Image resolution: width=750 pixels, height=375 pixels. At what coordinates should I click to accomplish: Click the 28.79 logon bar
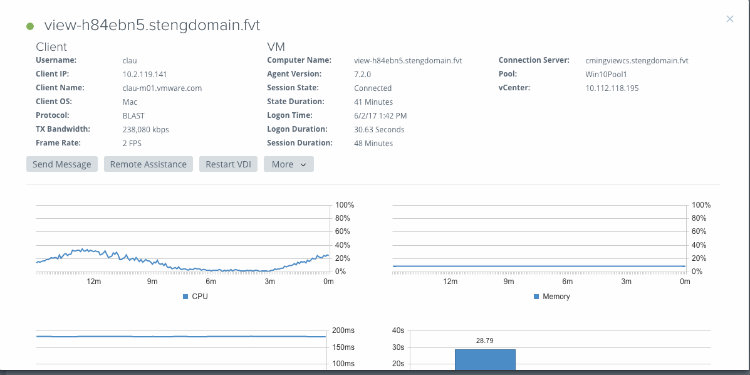pos(485,359)
